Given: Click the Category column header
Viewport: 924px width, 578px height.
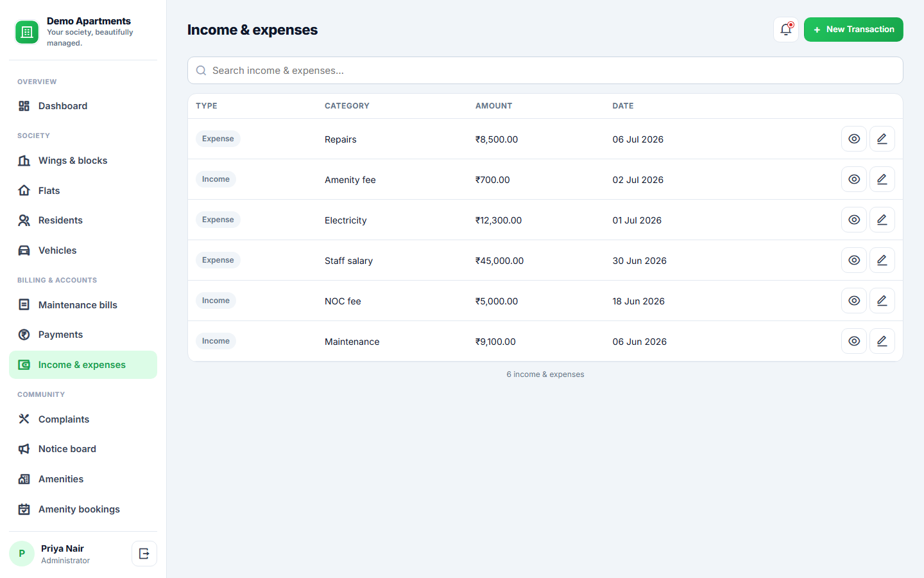Looking at the screenshot, I should click(x=347, y=106).
